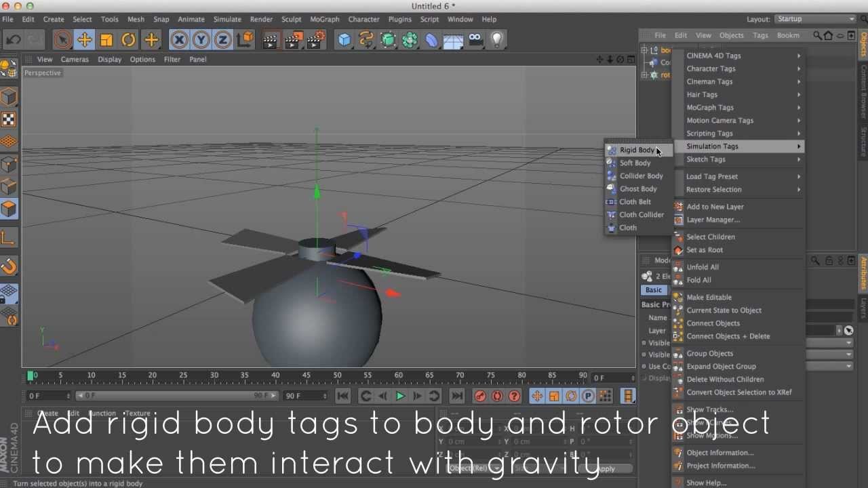This screenshot has height=488, width=868.
Task: Toggle the coordinate system icon
Action: tap(245, 40)
